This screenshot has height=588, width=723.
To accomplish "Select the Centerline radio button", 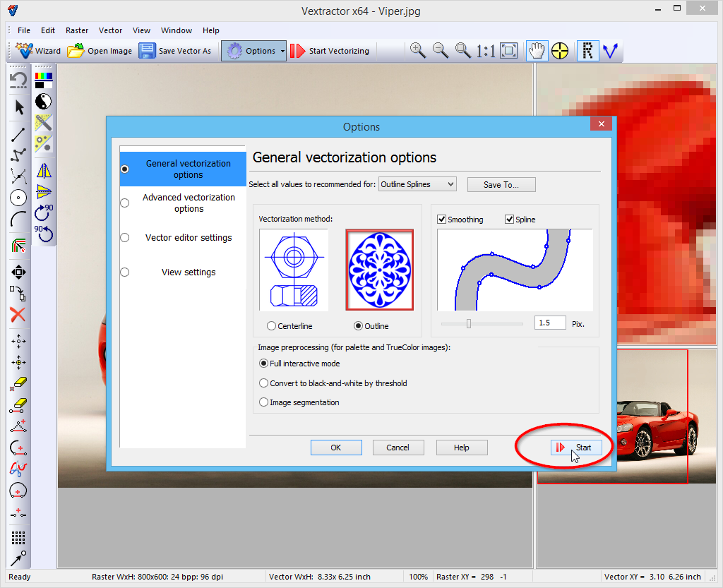I will click(272, 326).
